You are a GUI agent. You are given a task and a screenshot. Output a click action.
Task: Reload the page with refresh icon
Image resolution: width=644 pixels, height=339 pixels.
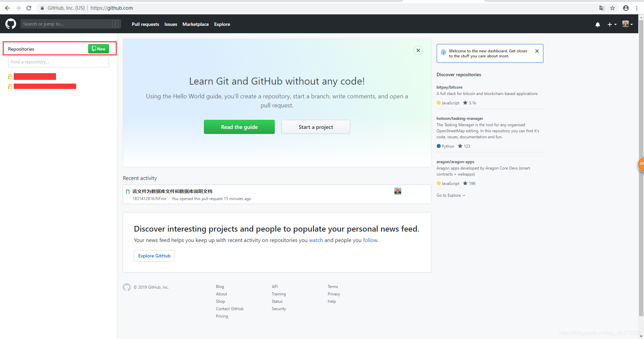(29, 8)
